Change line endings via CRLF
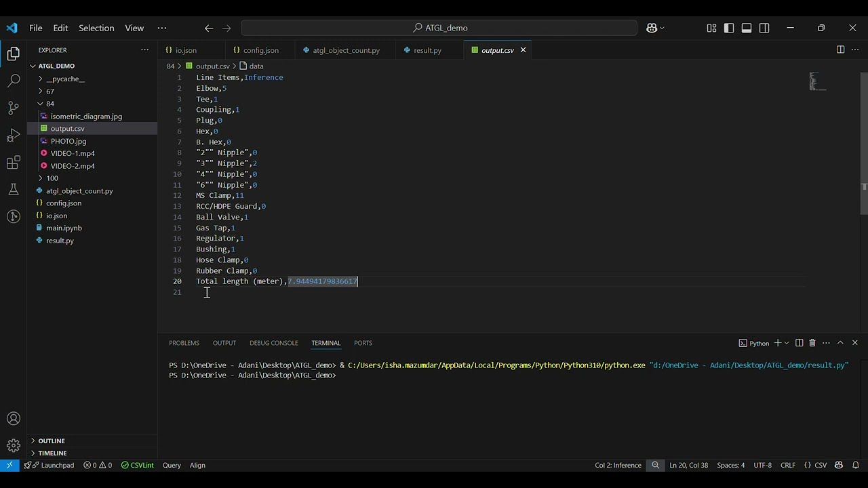868x488 pixels. pyautogui.click(x=788, y=465)
